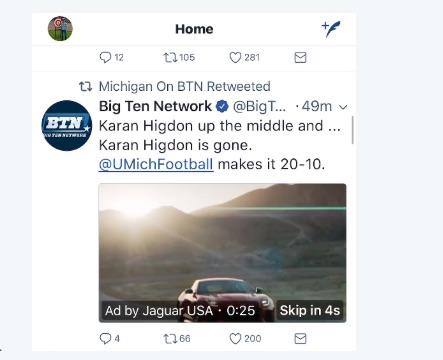The width and height of the screenshot is (443, 360).
Task: Open Michigan On BTN Retweeted label
Action: [184, 86]
